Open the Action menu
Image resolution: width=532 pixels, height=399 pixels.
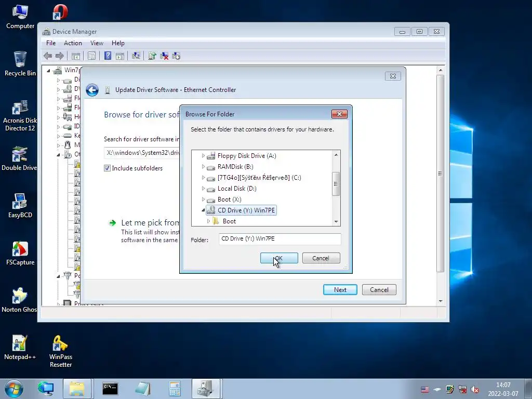point(73,43)
